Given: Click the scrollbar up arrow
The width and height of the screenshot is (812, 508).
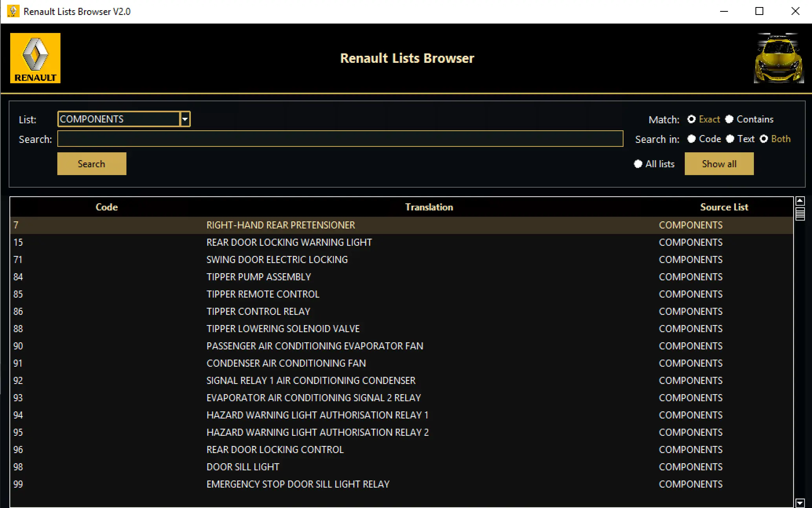Looking at the screenshot, I should (x=801, y=201).
